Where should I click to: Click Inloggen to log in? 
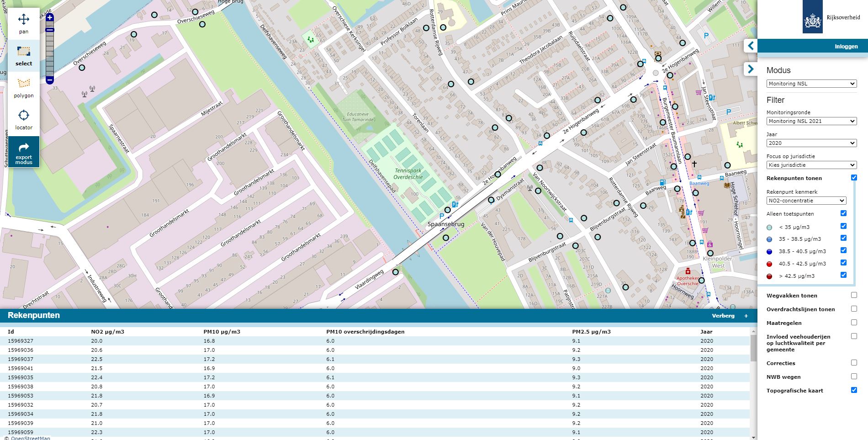coord(846,46)
